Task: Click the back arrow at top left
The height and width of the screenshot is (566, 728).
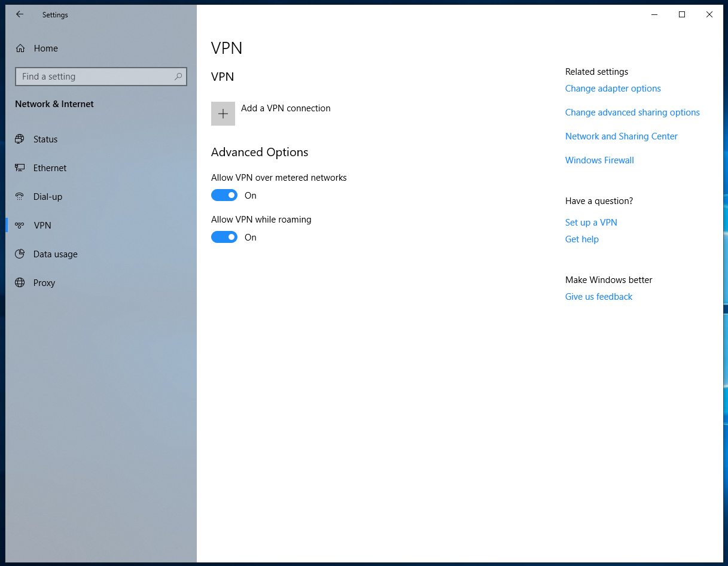Action: (19, 14)
